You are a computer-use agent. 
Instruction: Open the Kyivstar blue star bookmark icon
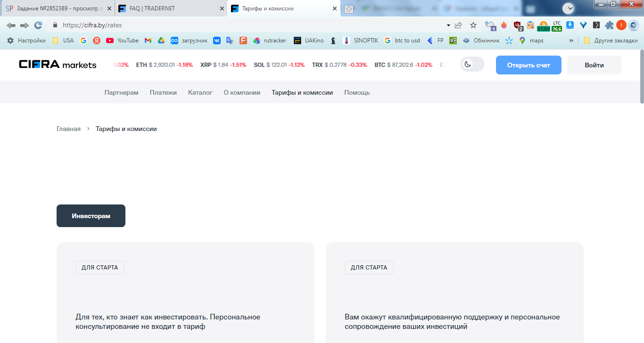pyautogui.click(x=509, y=41)
